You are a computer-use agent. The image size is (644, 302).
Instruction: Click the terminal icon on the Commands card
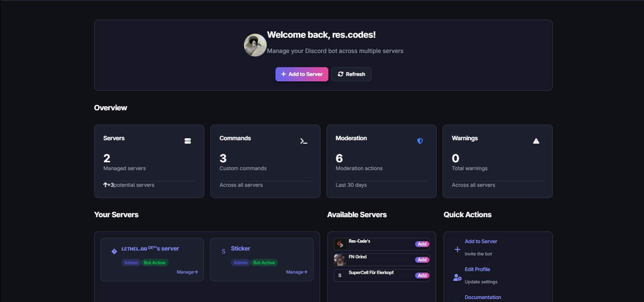click(x=304, y=141)
